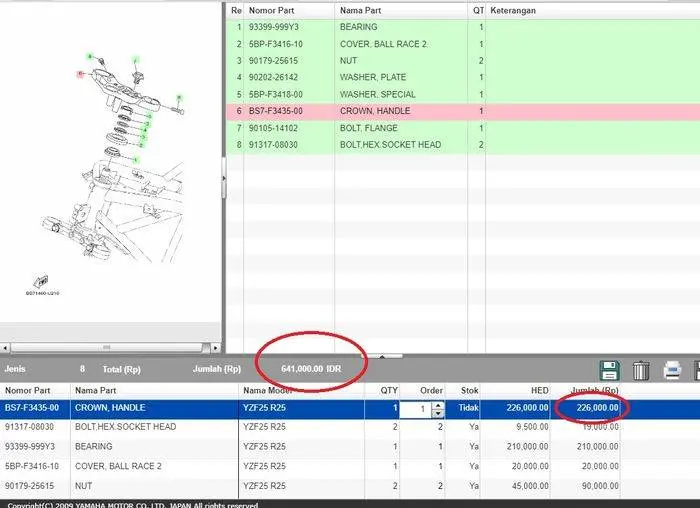Select parts row 90179-25615 NUT
This screenshot has height=508, width=700.
463,61
